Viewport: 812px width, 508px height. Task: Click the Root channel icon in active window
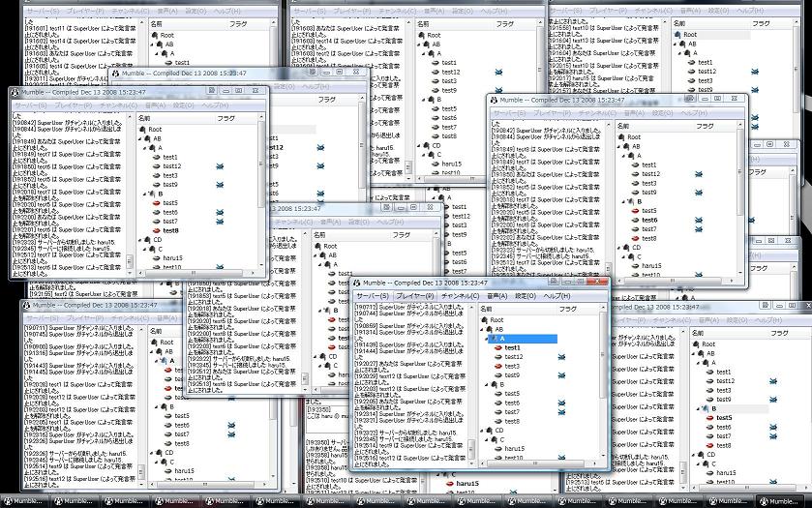(484, 320)
